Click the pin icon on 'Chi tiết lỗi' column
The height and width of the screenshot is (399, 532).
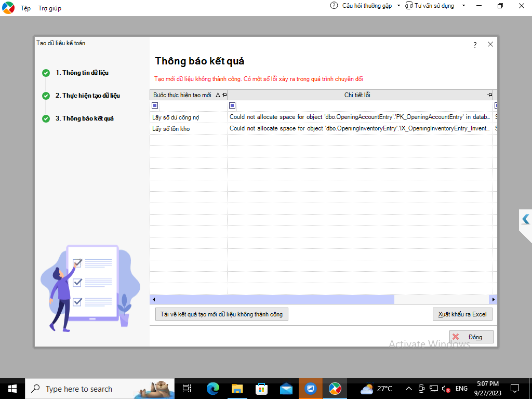coord(489,95)
